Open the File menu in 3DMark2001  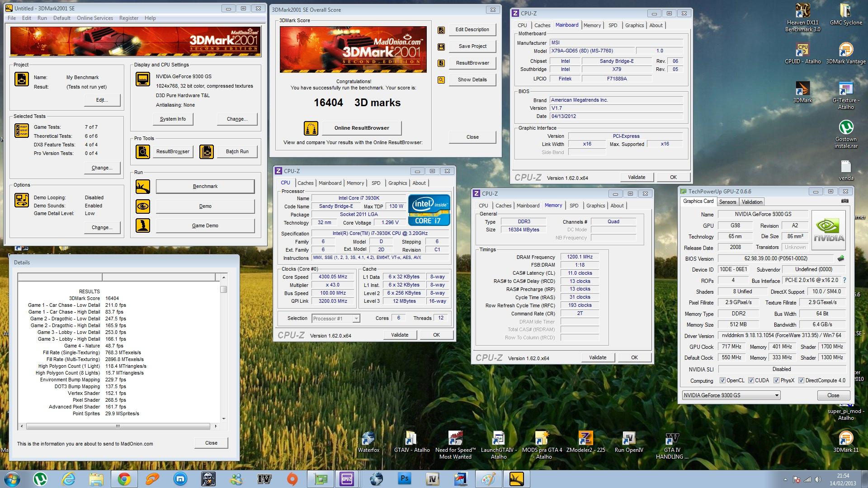(12, 18)
